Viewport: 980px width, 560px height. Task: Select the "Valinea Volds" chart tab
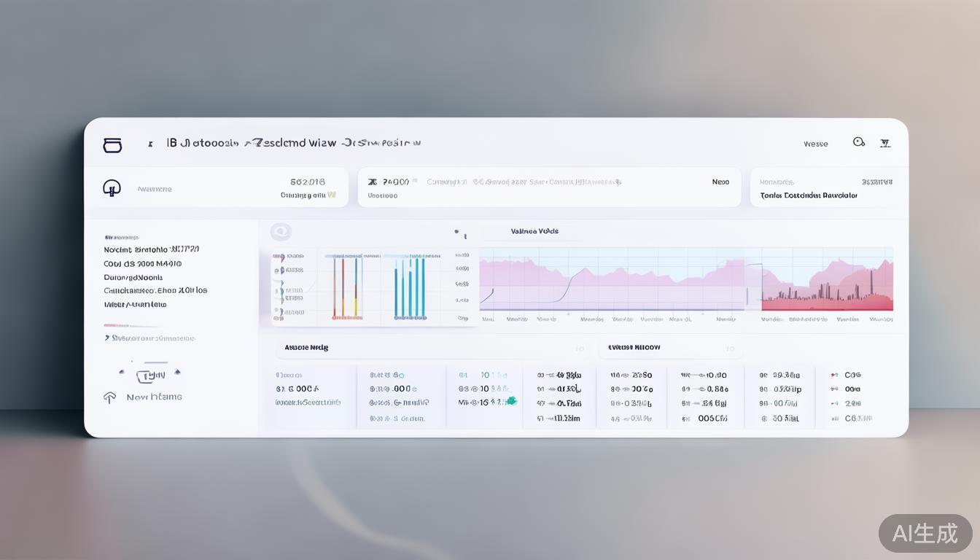534,231
